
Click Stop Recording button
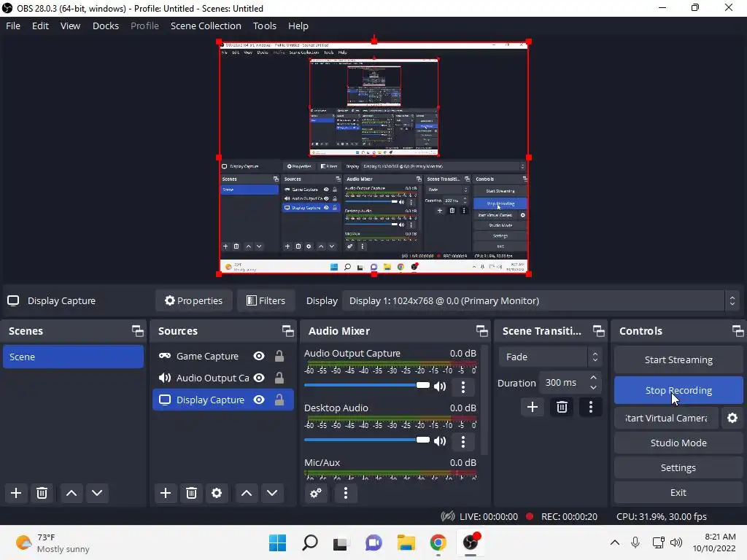coord(678,390)
